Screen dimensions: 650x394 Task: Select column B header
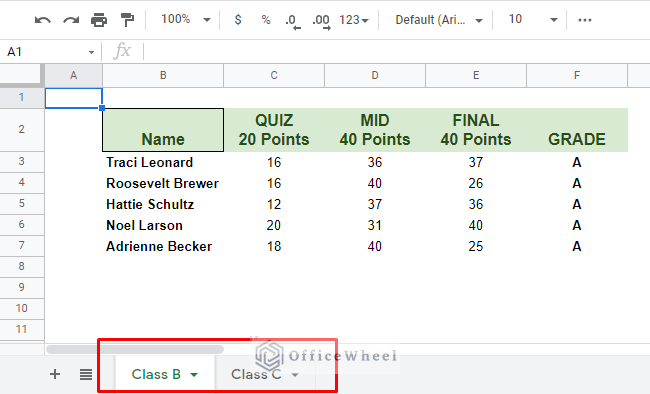[163, 75]
